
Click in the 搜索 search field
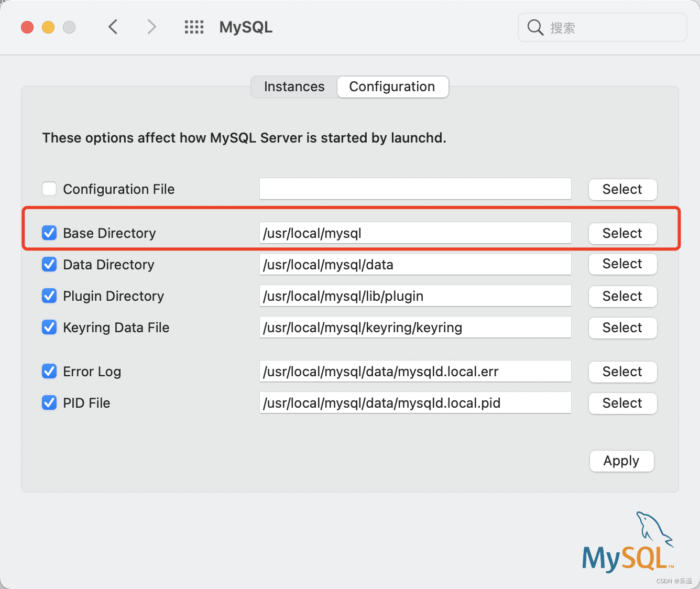tap(603, 27)
